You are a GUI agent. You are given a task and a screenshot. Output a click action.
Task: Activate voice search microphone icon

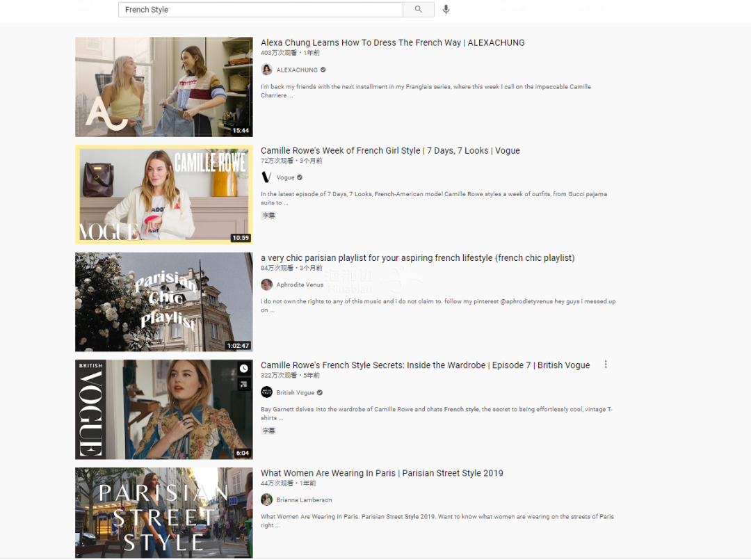(446, 9)
